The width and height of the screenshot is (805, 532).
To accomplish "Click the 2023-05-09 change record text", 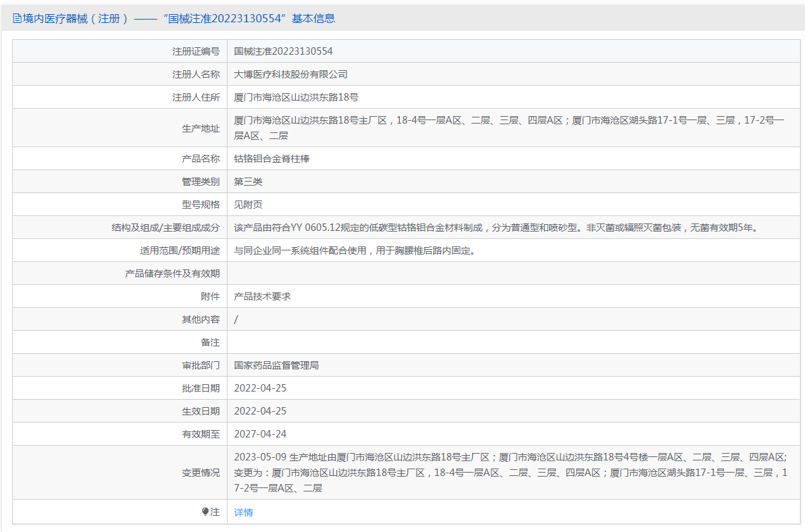I will 511,473.
